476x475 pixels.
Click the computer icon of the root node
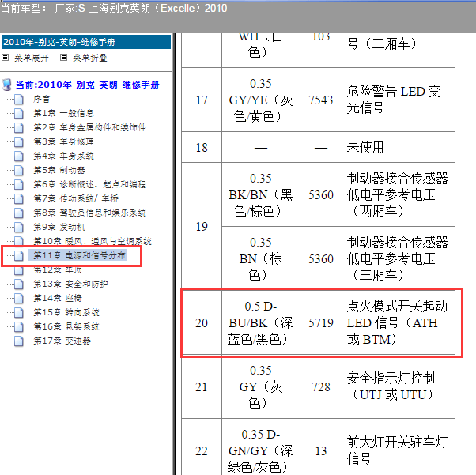[x=6, y=85]
